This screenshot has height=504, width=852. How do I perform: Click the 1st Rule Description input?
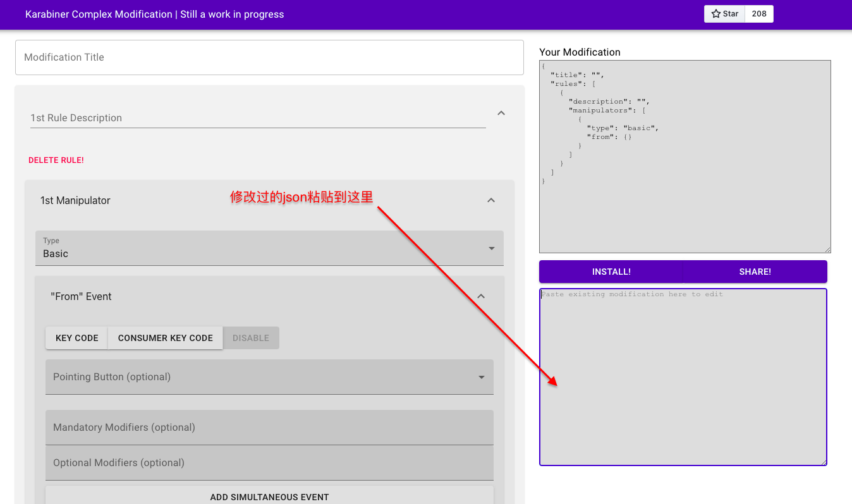(258, 118)
